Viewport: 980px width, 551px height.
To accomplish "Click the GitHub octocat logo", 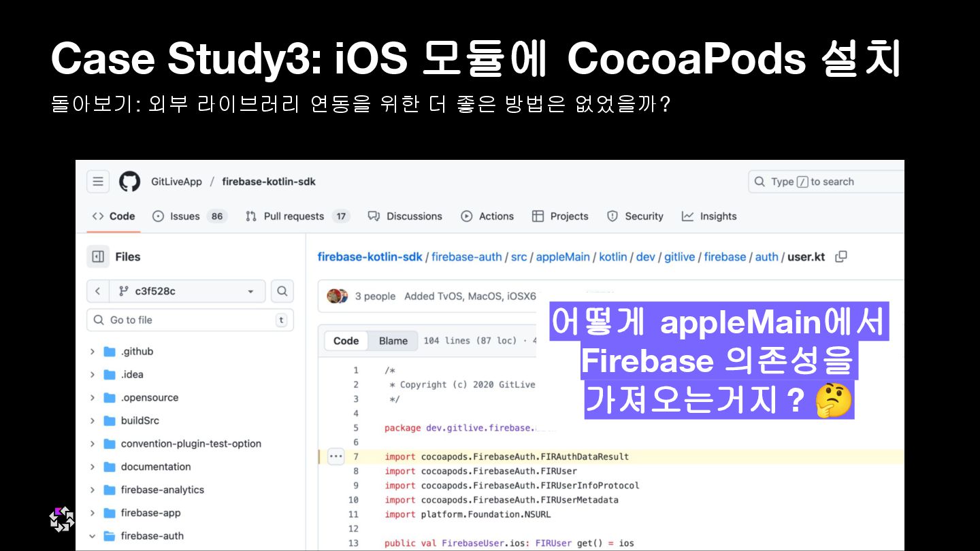I will (x=130, y=182).
